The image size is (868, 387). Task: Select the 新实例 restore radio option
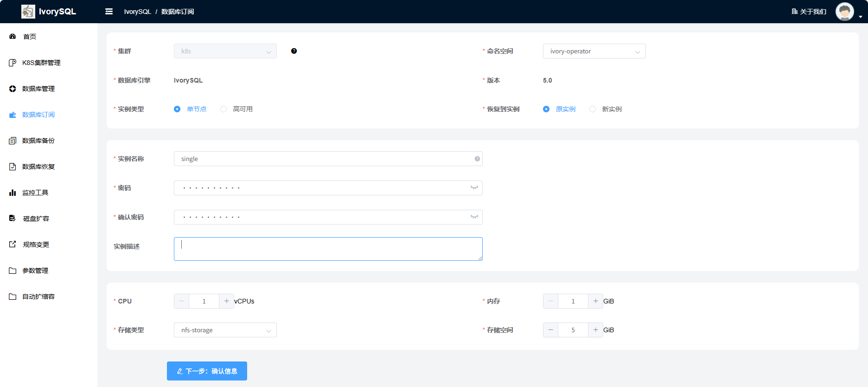point(593,109)
